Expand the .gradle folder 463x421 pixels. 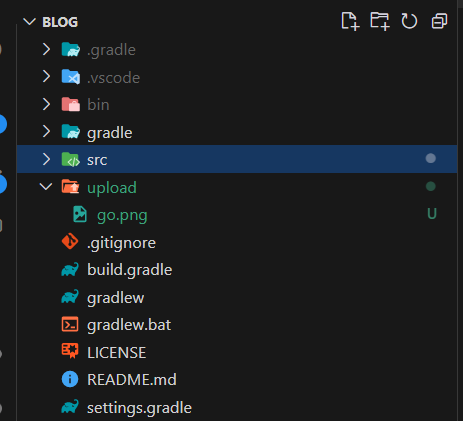46,49
